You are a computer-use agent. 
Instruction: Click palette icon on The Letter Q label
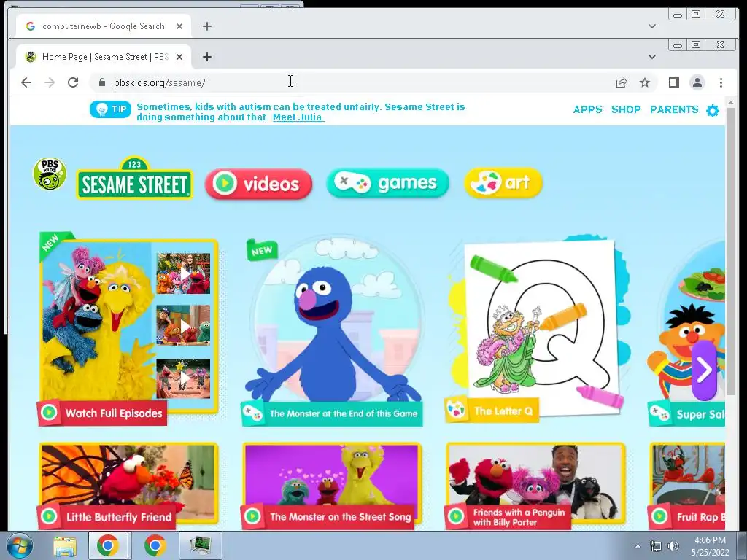pyautogui.click(x=456, y=410)
